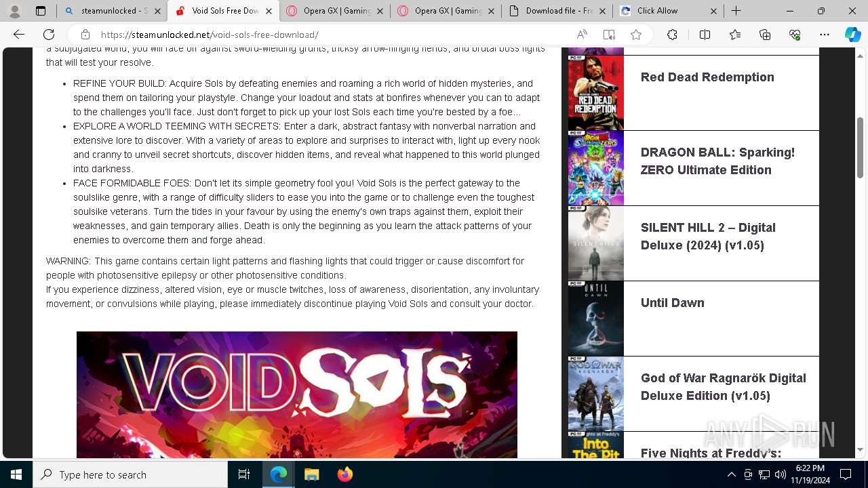Open Task View on taskbar
Screen dimensions: 868x488
point(244,474)
